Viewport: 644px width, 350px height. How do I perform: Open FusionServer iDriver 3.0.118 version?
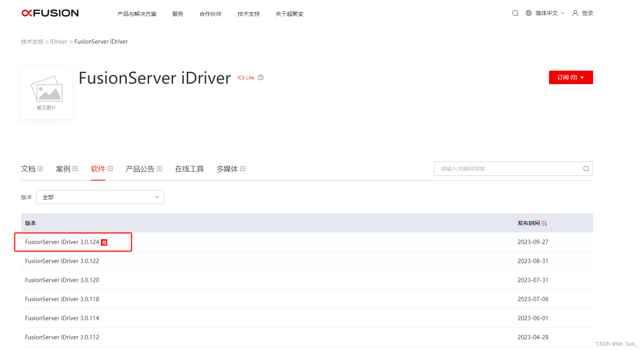tap(62, 299)
